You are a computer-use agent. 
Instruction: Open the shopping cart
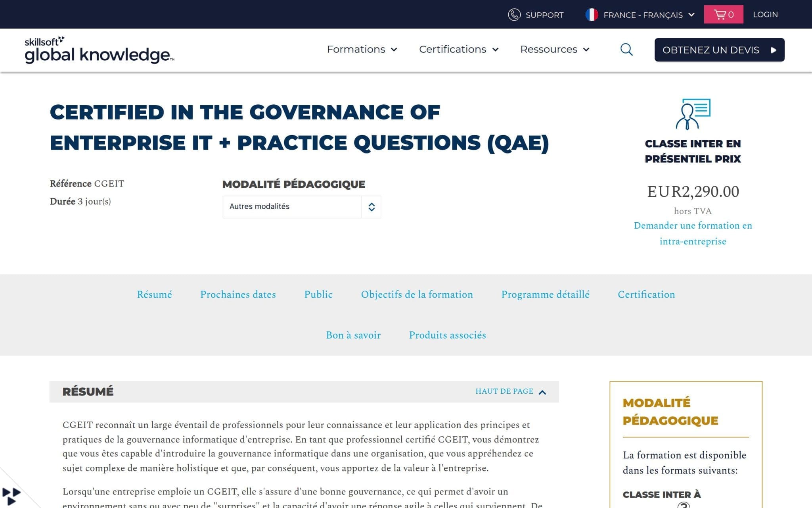[723, 14]
